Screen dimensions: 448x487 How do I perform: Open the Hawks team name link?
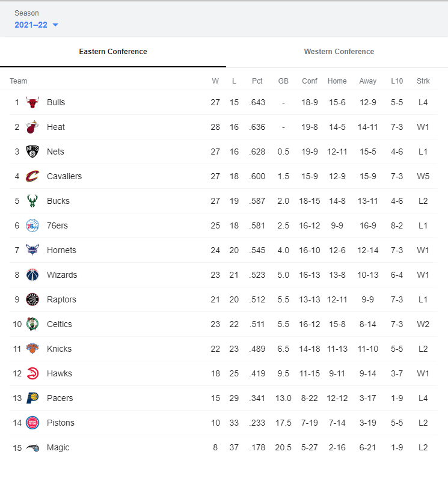coord(60,373)
